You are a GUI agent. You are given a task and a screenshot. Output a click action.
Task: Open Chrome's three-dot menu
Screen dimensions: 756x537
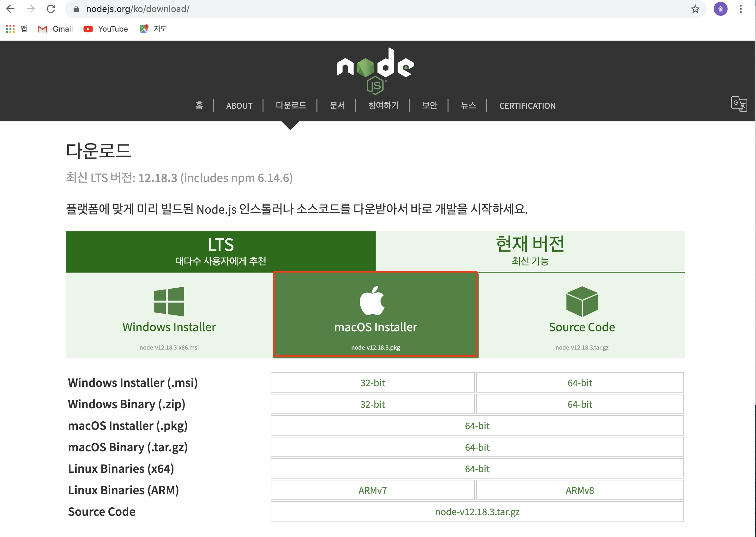[741, 9]
